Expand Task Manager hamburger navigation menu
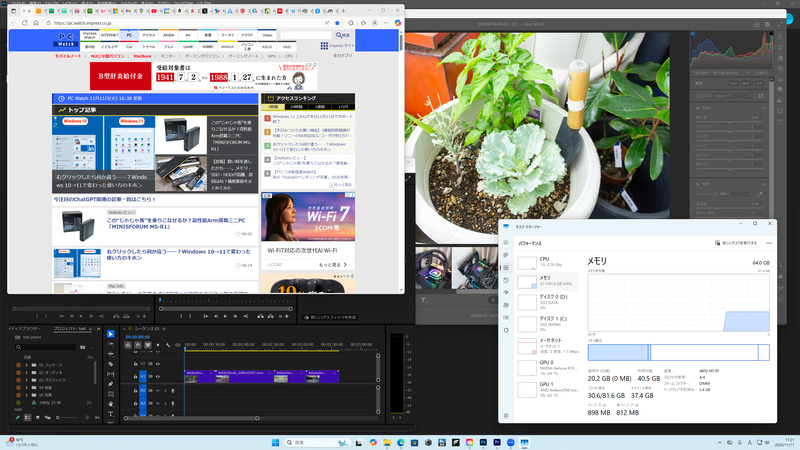The image size is (800, 450). click(x=506, y=242)
